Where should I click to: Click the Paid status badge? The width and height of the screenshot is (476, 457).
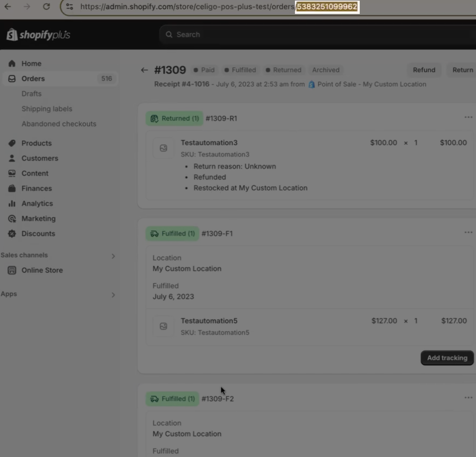[204, 70]
